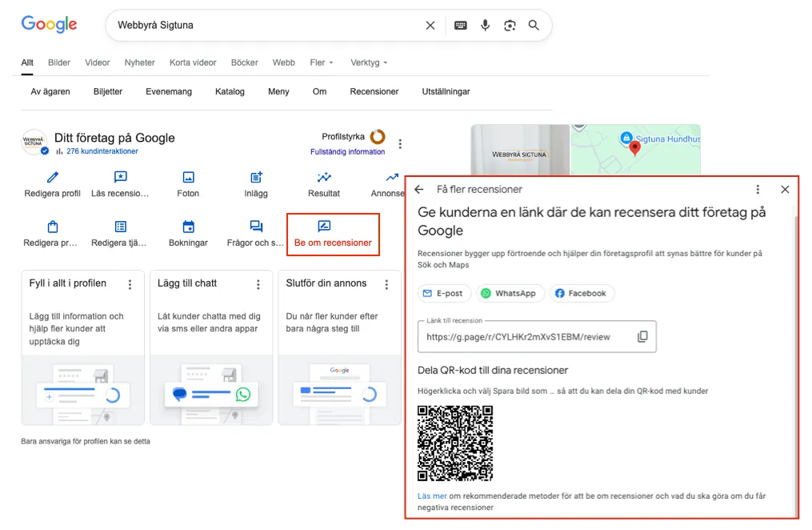Clear the search box with the X icon
The width and height of the screenshot is (812, 530).
pos(430,26)
